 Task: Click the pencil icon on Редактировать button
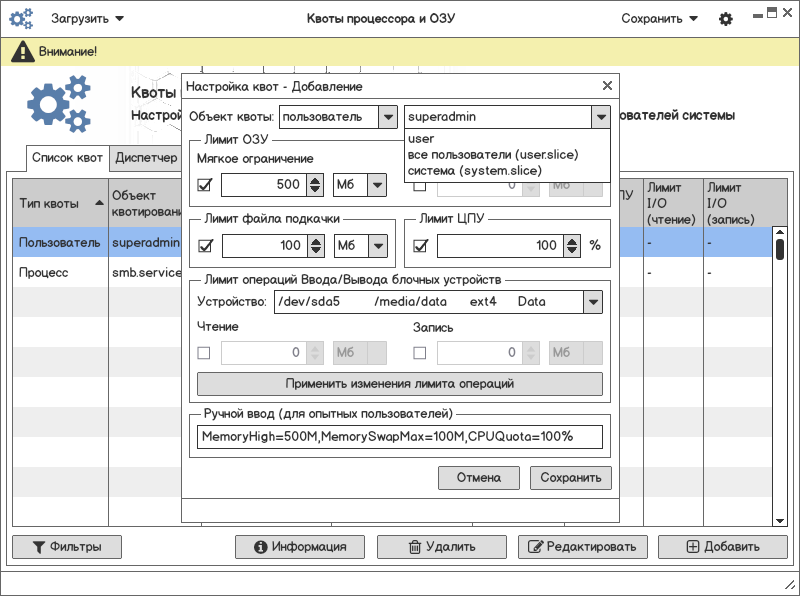pyautogui.click(x=536, y=547)
